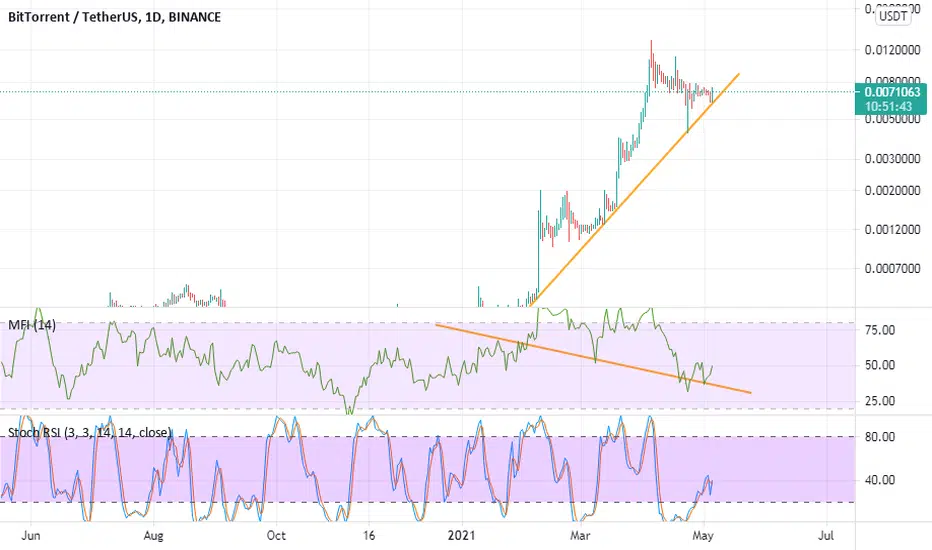Click the 0.0050000 price axis label
The width and height of the screenshot is (932, 550).
click(x=892, y=119)
